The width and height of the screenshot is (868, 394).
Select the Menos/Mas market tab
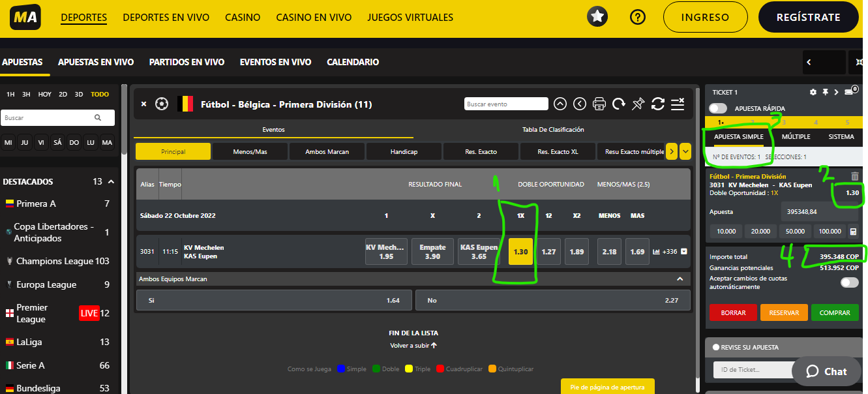(250, 151)
